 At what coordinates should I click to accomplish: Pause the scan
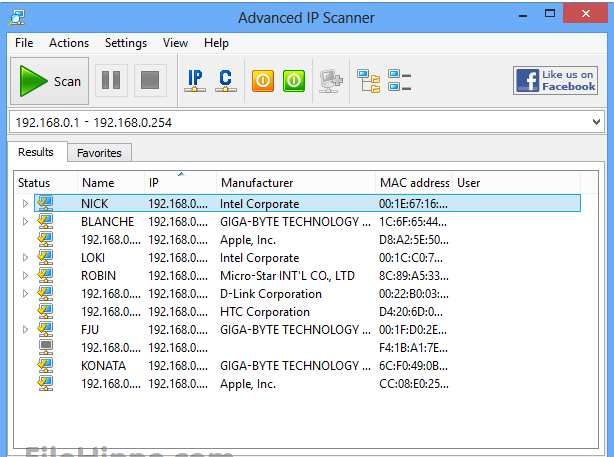111,80
